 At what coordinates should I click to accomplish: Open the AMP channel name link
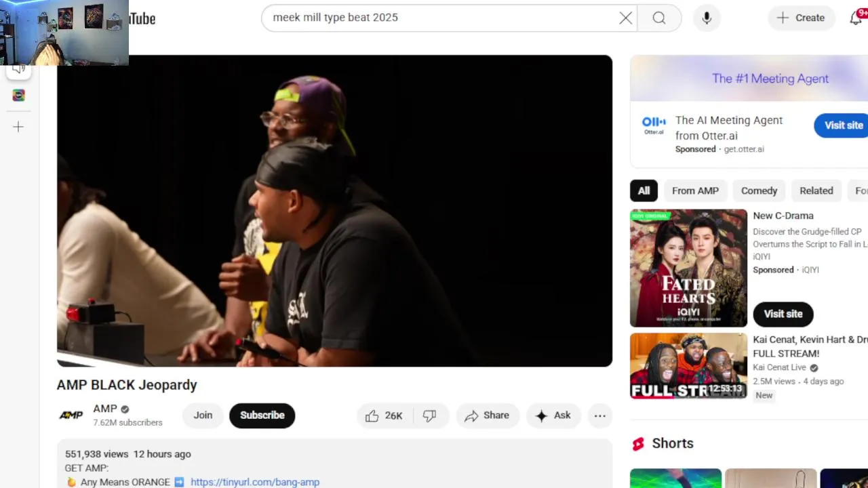click(105, 409)
